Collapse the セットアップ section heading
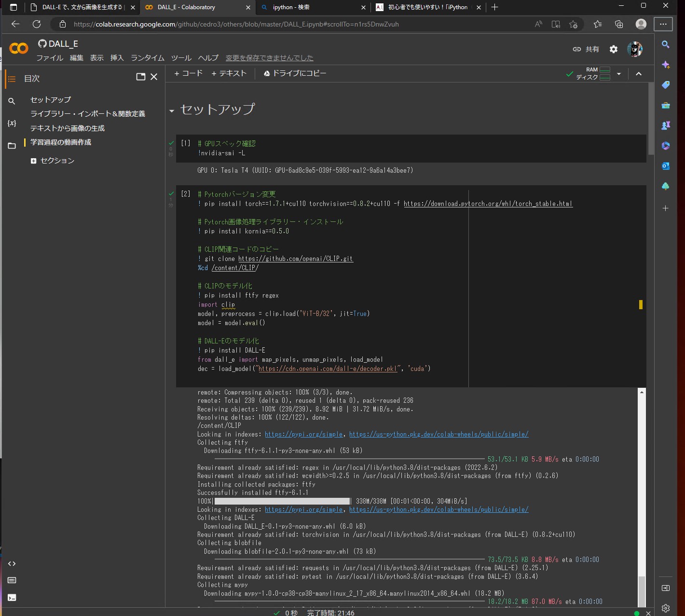 tap(172, 111)
